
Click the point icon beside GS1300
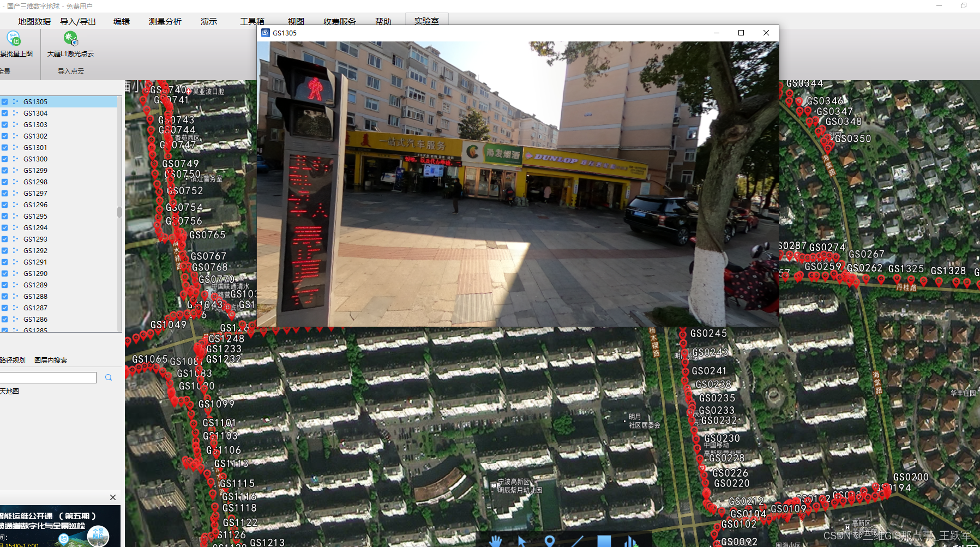point(15,159)
